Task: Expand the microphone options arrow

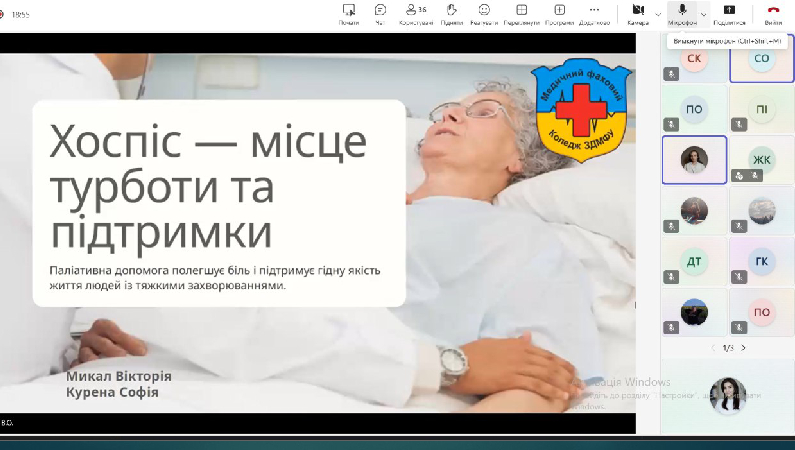Action: [x=704, y=15]
